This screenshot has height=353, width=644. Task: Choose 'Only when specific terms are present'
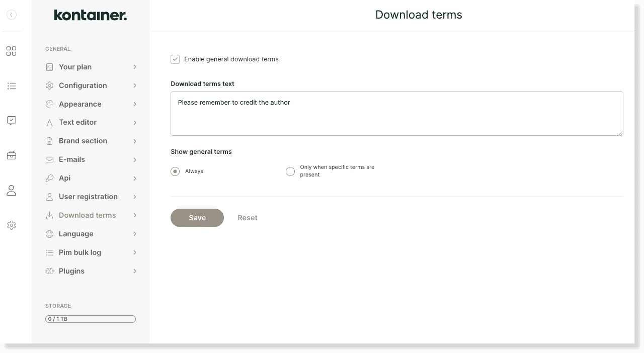tap(290, 171)
